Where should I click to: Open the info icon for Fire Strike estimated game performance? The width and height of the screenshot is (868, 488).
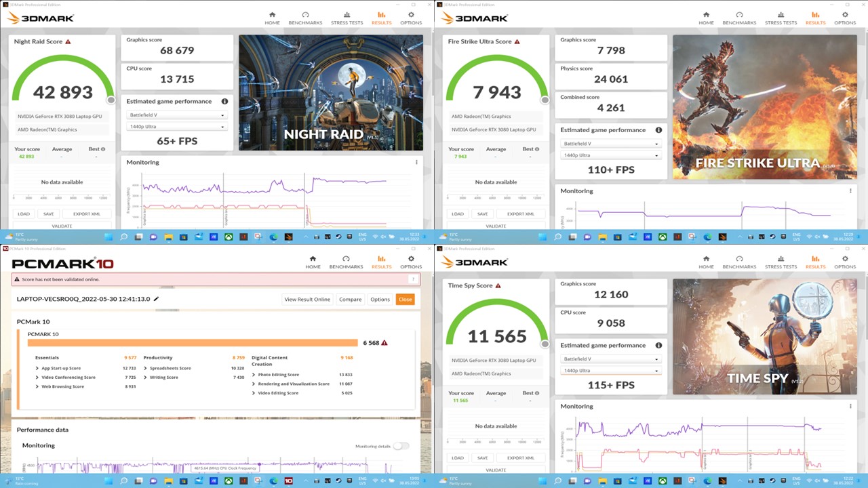(x=658, y=130)
